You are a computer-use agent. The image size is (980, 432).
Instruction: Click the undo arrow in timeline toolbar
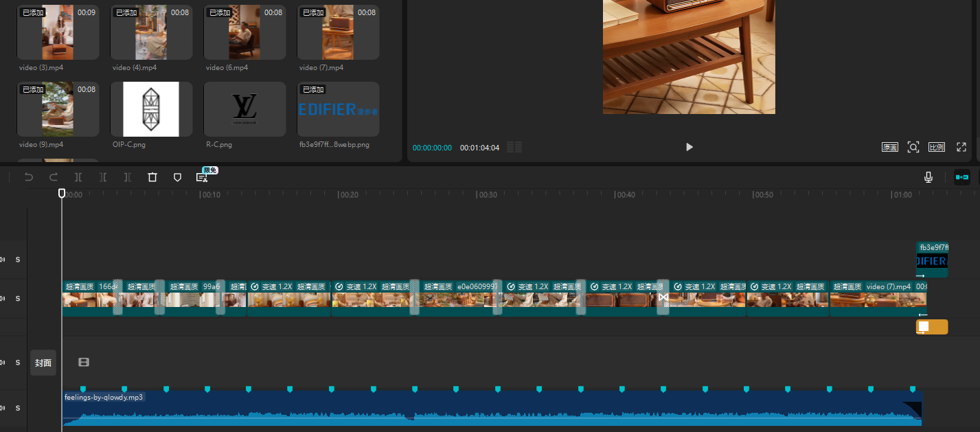[x=29, y=177]
